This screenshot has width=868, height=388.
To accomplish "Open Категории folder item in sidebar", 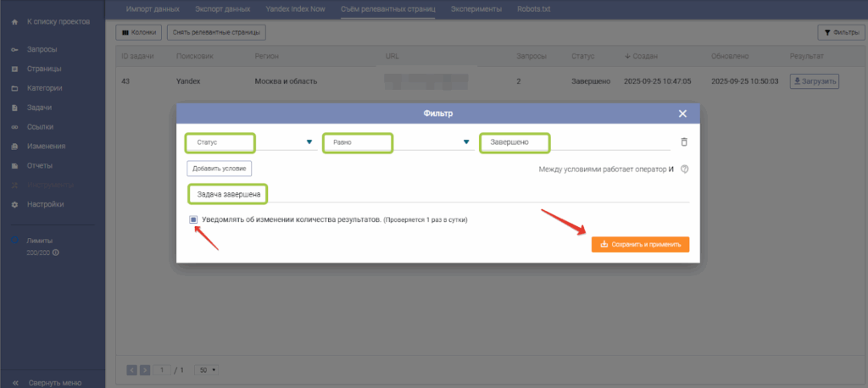I will pyautogui.click(x=14, y=88).
